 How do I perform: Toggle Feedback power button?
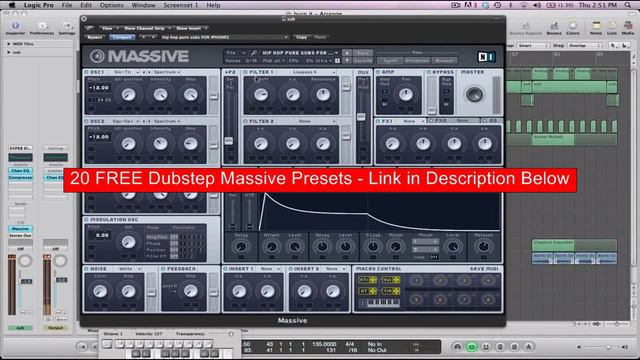tap(163, 269)
